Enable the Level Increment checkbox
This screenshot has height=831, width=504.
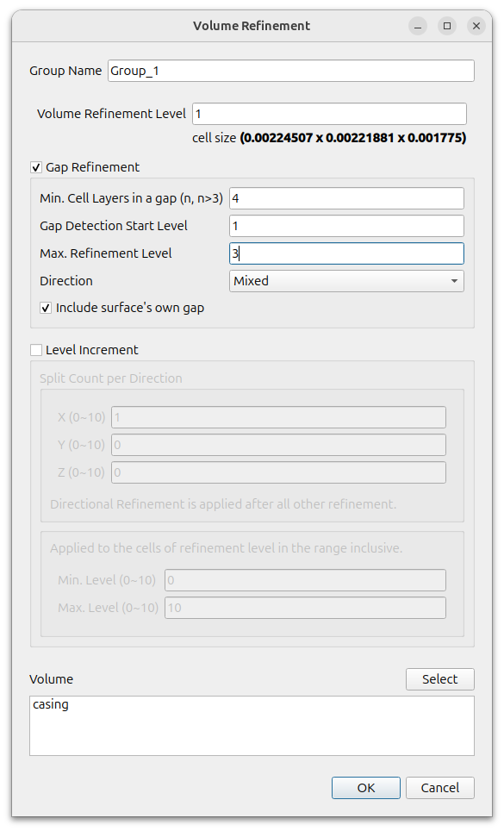36,350
